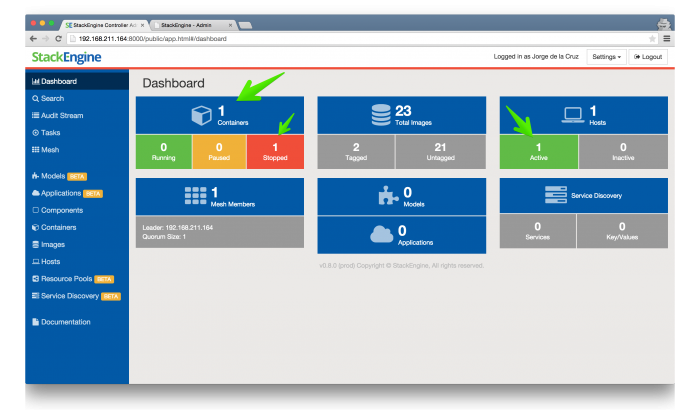
Task: Go back with the browser back arrow
Action: click(33, 39)
